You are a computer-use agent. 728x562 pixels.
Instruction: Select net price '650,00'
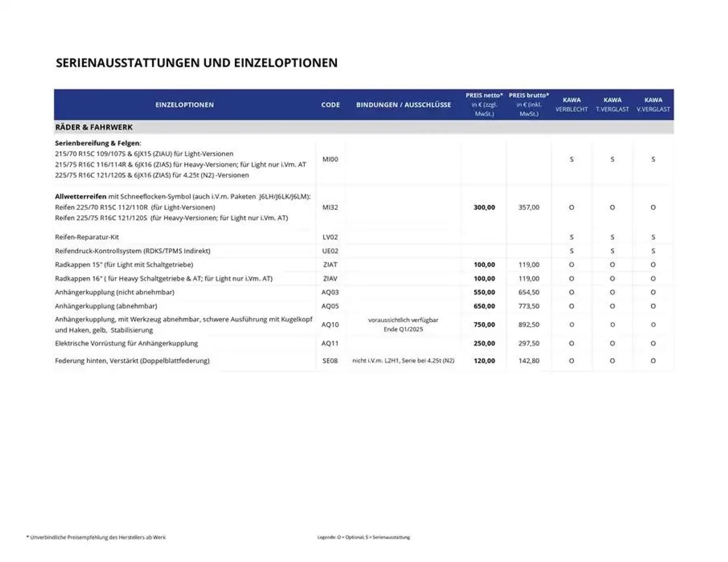[484, 306]
